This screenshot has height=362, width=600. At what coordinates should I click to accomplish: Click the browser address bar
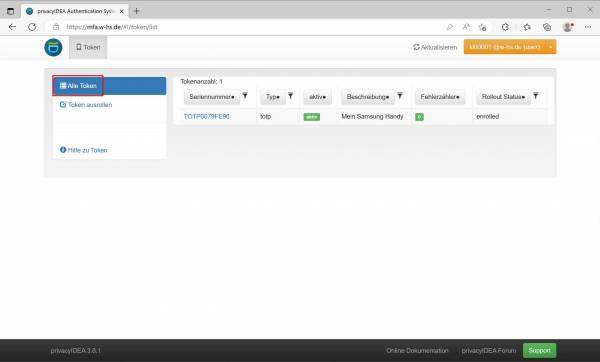(245, 27)
